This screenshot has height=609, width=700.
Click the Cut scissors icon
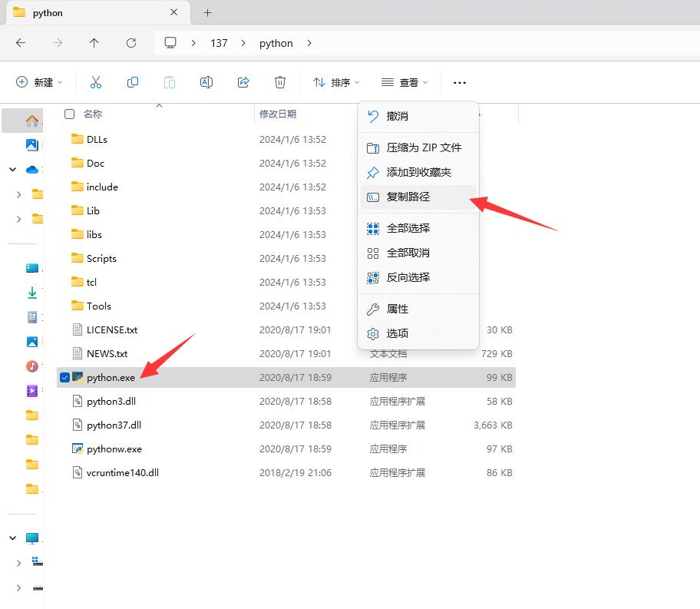95,82
